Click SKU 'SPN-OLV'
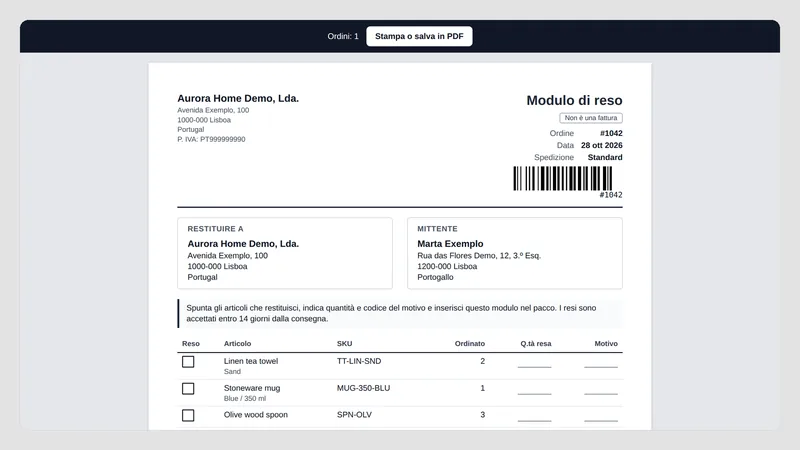This screenshot has height=450, width=800. [354, 415]
